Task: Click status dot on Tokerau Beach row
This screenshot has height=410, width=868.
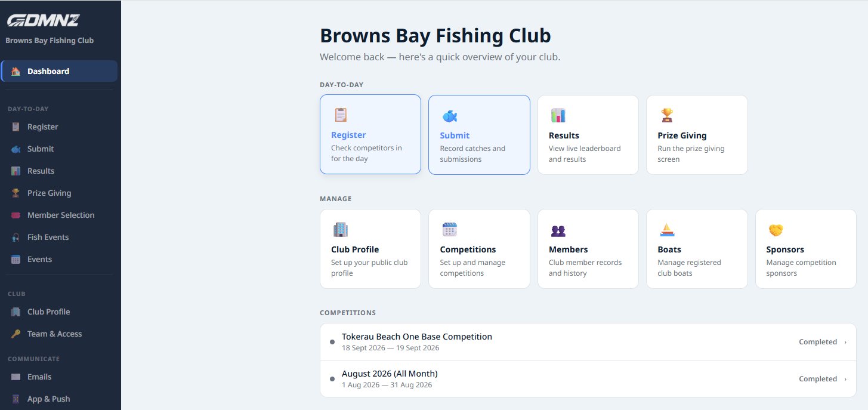Action: click(332, 342)
